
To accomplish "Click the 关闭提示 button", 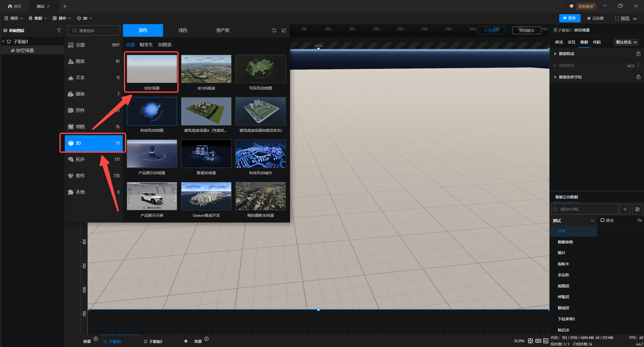I will (x=526, y=30).
